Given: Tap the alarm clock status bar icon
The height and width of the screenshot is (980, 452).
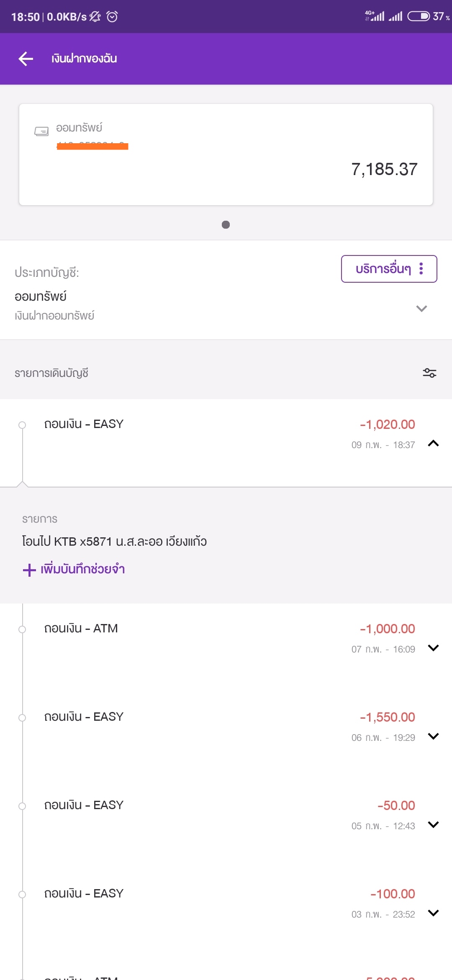Looking at the screenshot, I should [x=112, y=17].
